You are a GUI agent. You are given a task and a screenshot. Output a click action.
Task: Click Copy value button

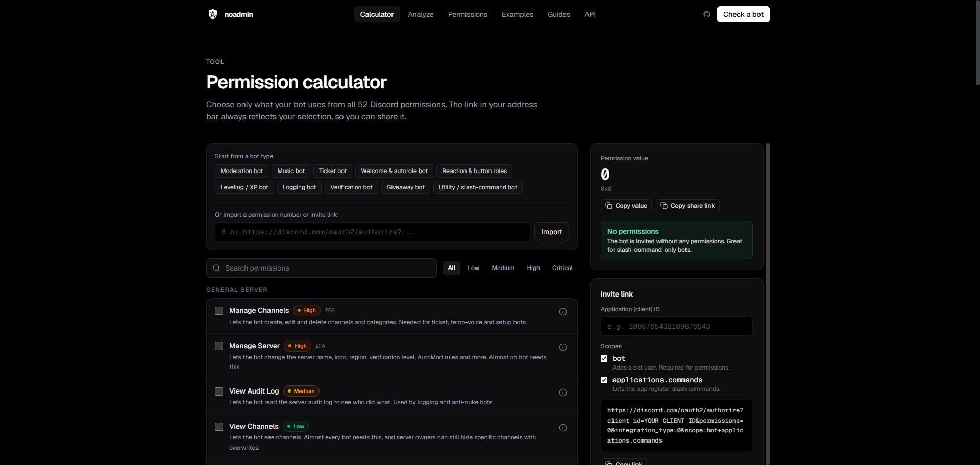(x=626, y=206)
